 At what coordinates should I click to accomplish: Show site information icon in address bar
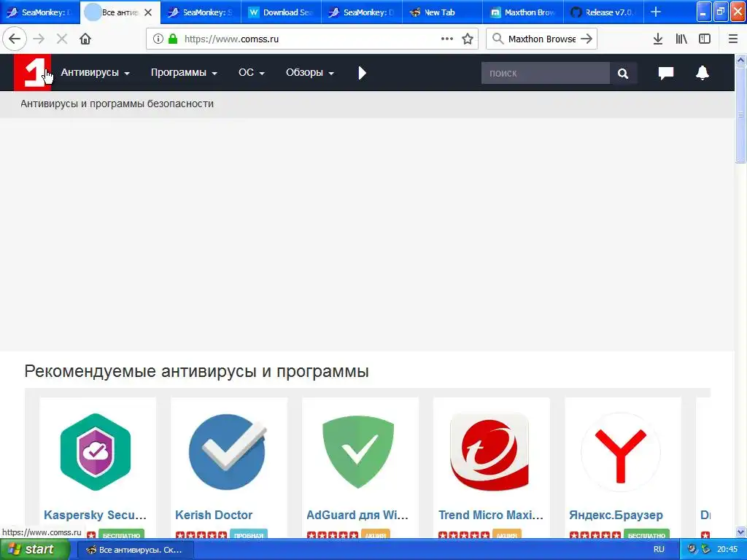pos(158,39)
